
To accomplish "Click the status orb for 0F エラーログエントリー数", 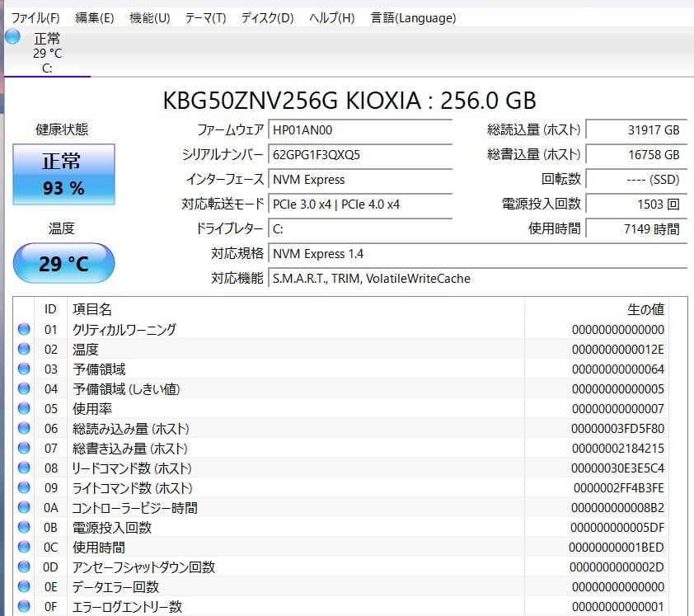I will pyautogui.click(x=24, y=606).
